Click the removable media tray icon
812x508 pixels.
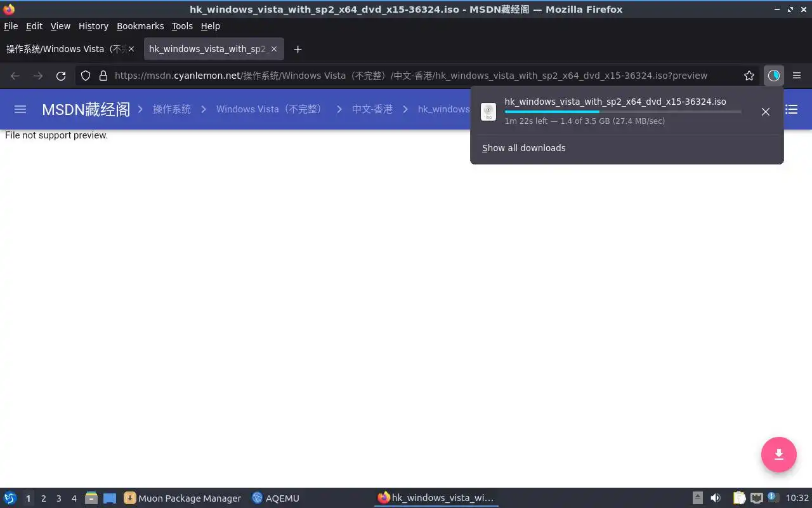pyautogui.click(x=698, y=498)
